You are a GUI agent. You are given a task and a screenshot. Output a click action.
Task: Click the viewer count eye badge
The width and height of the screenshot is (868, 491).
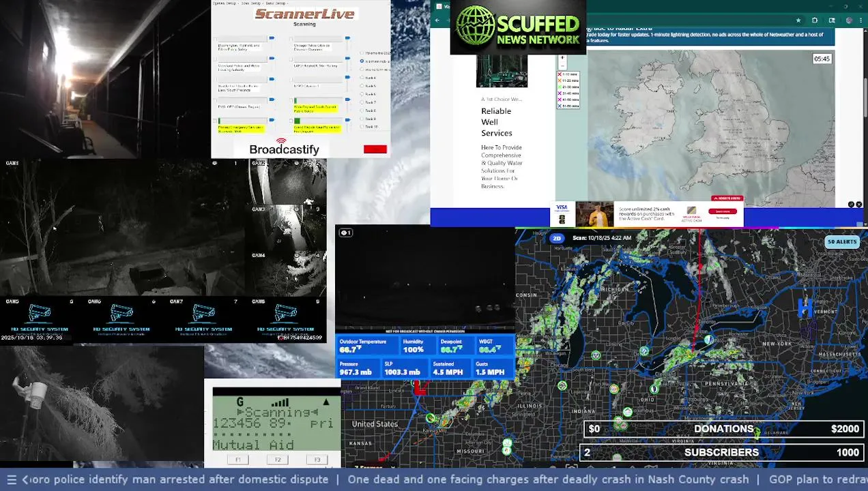pyautogui.click(x=346, y=233)
